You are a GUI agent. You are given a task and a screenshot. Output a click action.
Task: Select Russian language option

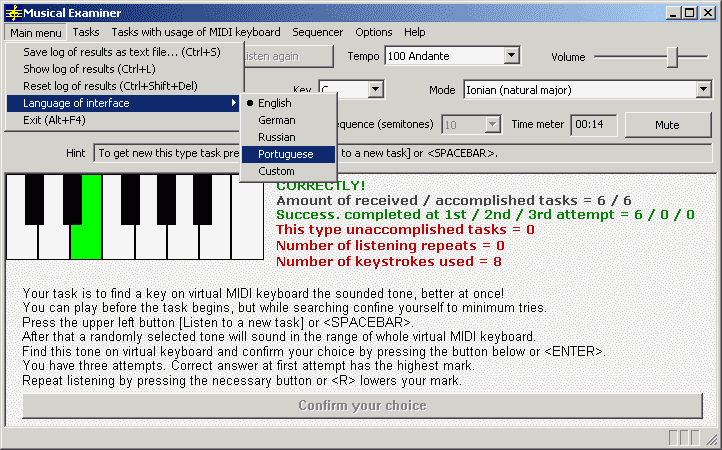pyautogui.click(x=276, y=137)
